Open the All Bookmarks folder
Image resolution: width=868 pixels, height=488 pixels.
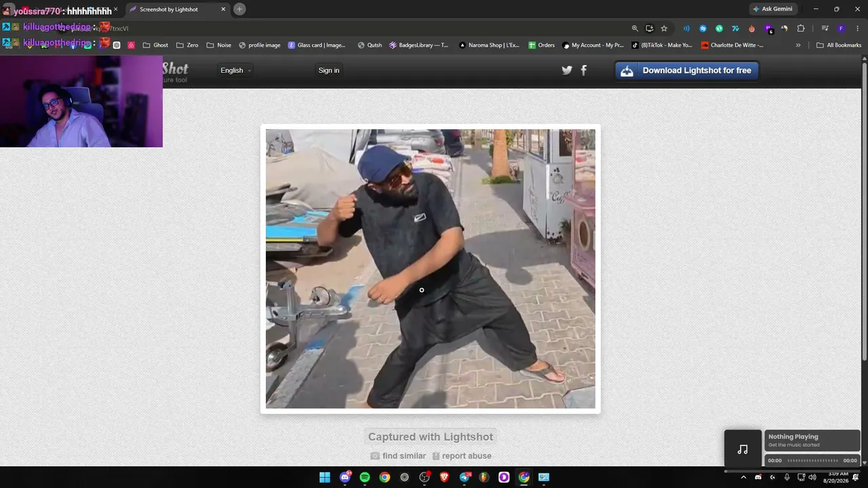pos(839,45)
